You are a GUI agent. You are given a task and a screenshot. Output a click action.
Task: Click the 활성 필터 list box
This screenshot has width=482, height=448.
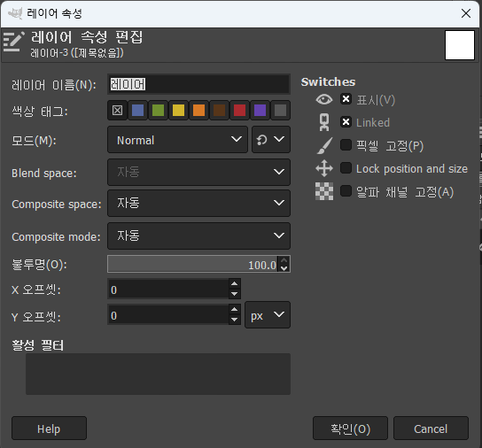158,374
